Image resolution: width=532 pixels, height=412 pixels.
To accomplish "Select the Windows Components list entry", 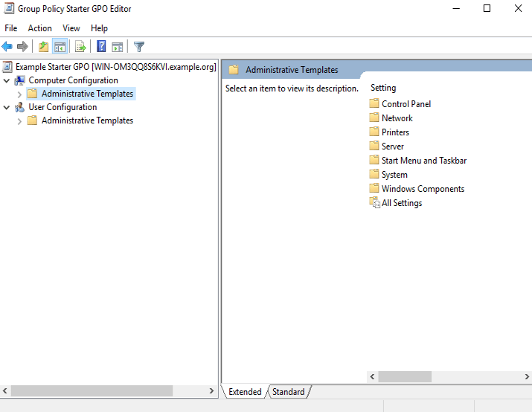I will (423, 189).
